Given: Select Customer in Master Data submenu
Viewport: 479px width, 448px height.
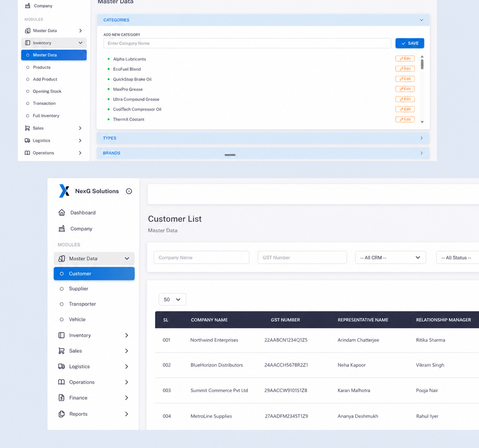Looking at the screenshot, I should (94, 274).
